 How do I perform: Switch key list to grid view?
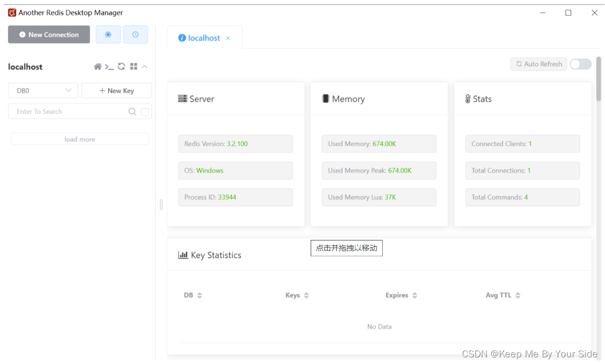(x=133, y=66)
